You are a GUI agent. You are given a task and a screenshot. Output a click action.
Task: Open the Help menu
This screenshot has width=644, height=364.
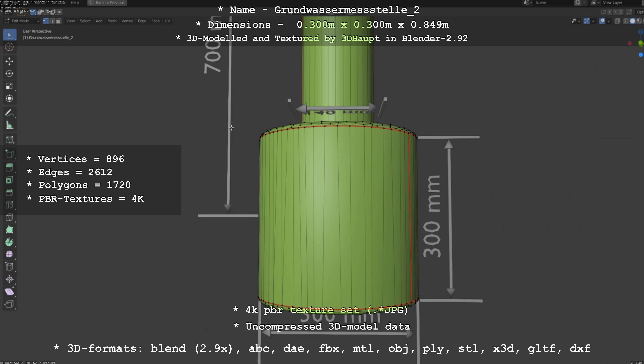coord(75,2)
